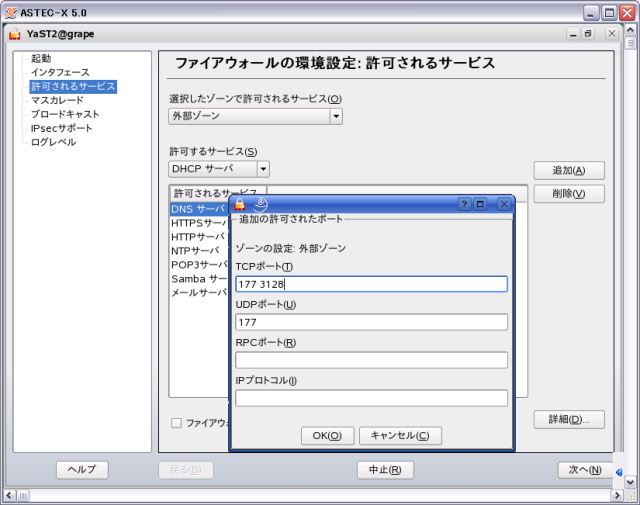640x505 pixels.
Task: Click the YaST2@grape window icon
Action: [x=14, y=34]
